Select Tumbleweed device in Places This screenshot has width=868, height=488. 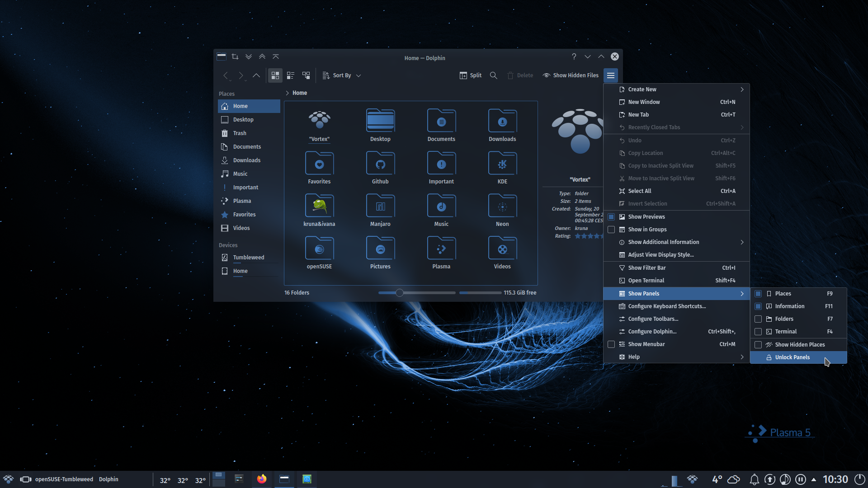click(x=249, y=258)
